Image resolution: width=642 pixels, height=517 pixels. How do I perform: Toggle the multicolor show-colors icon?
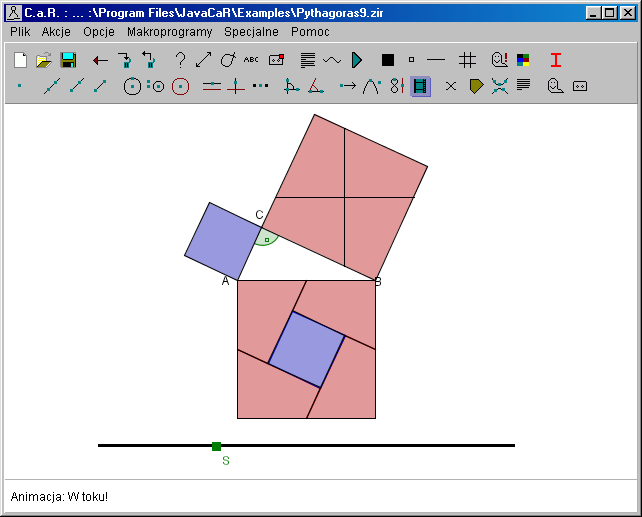coord(523,60)
